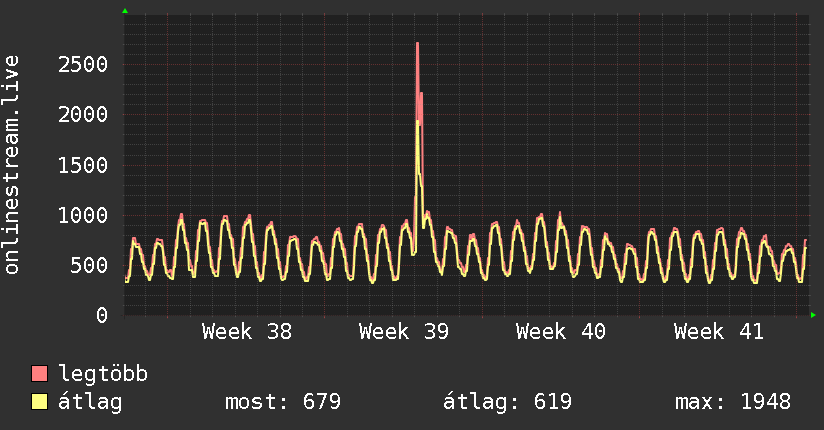Click the pink legtöbb legend swatch

coord(39,373)
